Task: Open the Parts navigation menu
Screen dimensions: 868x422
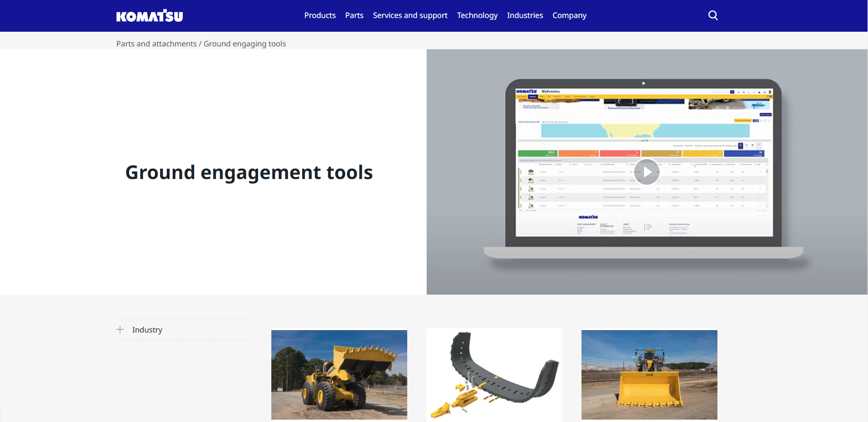Action: [x=354, y=16]
